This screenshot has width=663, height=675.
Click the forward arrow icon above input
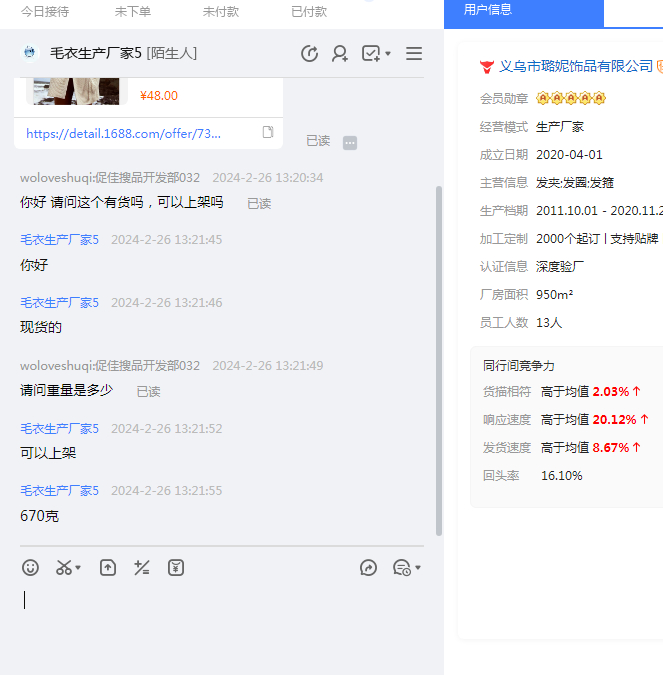pyautogui.click(x=368, y=568)
